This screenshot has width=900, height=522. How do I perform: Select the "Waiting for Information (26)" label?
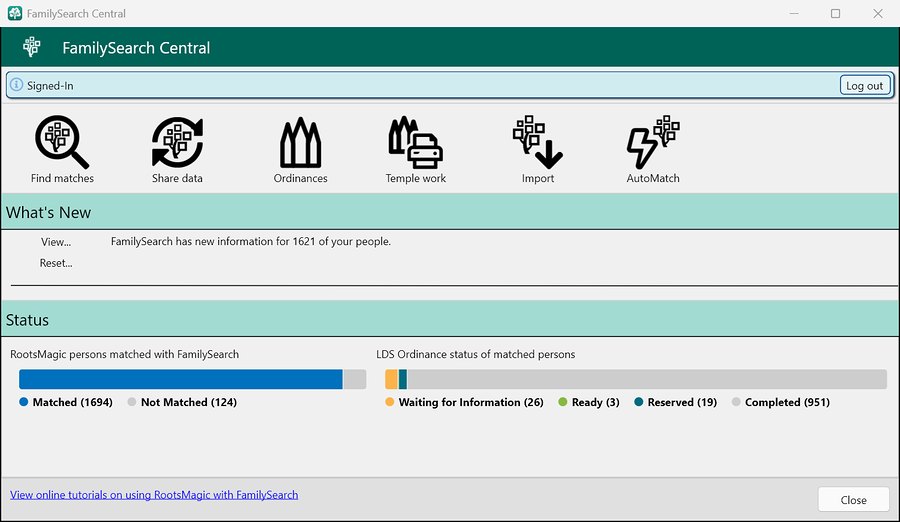[x=471, y=402]
